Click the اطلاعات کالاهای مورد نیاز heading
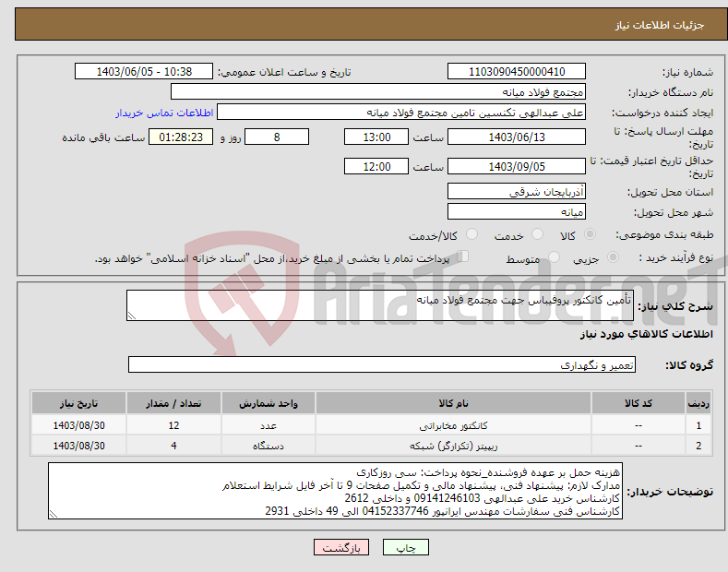728x572 pixels. pos(646,334)
